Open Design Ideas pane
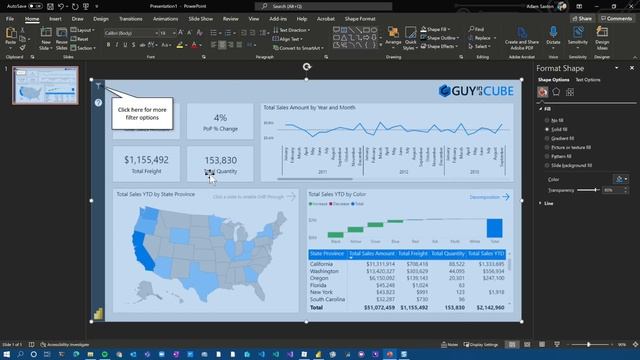Image resolution: width=640 pixels, height=360 pixels. pyautogui.click(x=602, y=38)
